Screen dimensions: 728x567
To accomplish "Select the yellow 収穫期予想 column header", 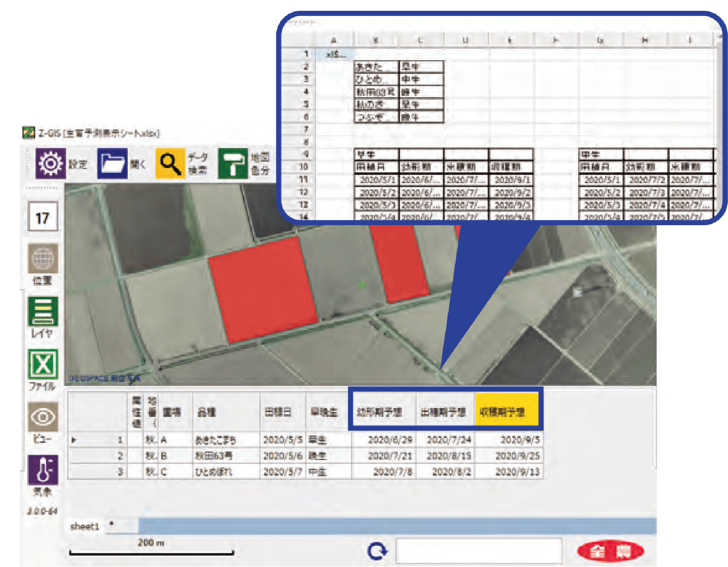I will click(x=507, y=411).
